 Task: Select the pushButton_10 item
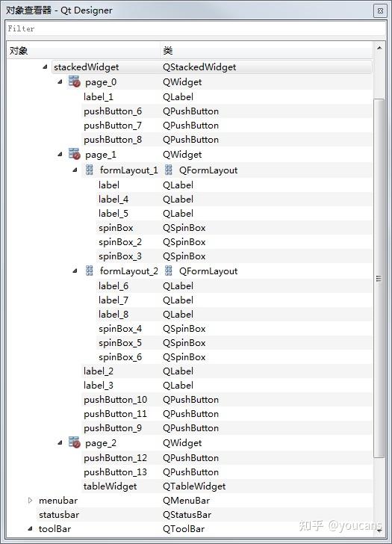[x=116, y=400]
